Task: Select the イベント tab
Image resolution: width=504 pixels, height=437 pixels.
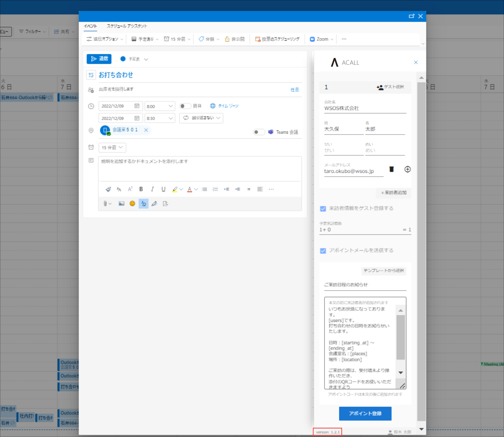Action: point(90,26)
